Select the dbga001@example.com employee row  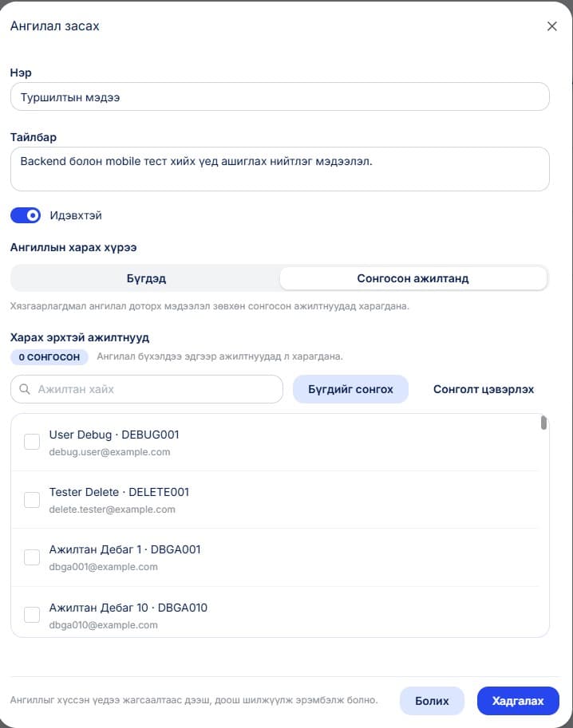click(275, 557)
